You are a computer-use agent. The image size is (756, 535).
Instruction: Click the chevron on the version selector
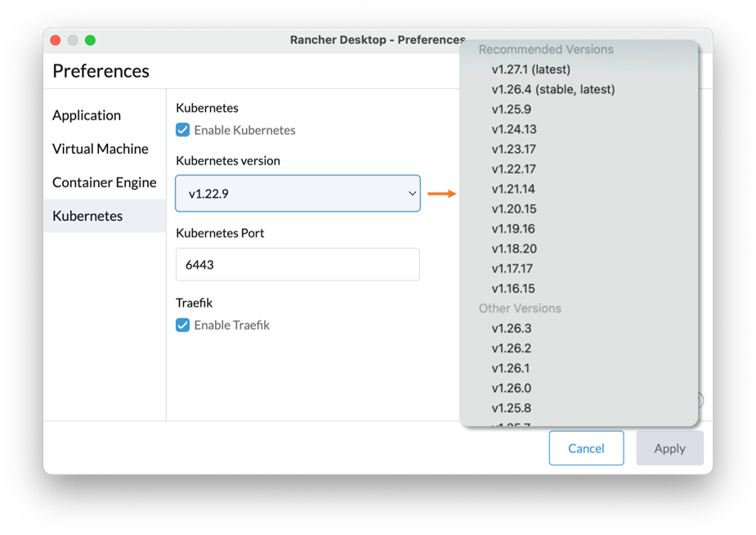tap(411, 193)
